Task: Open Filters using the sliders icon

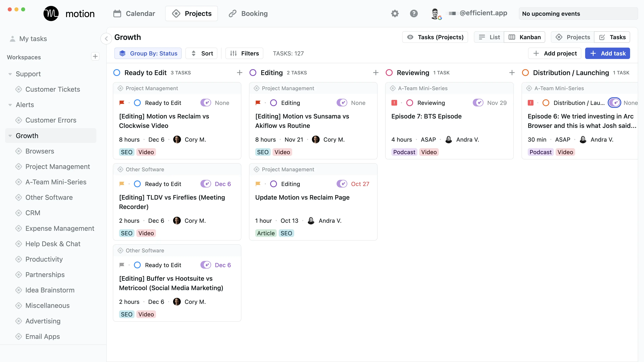Action: click(233, 53)
